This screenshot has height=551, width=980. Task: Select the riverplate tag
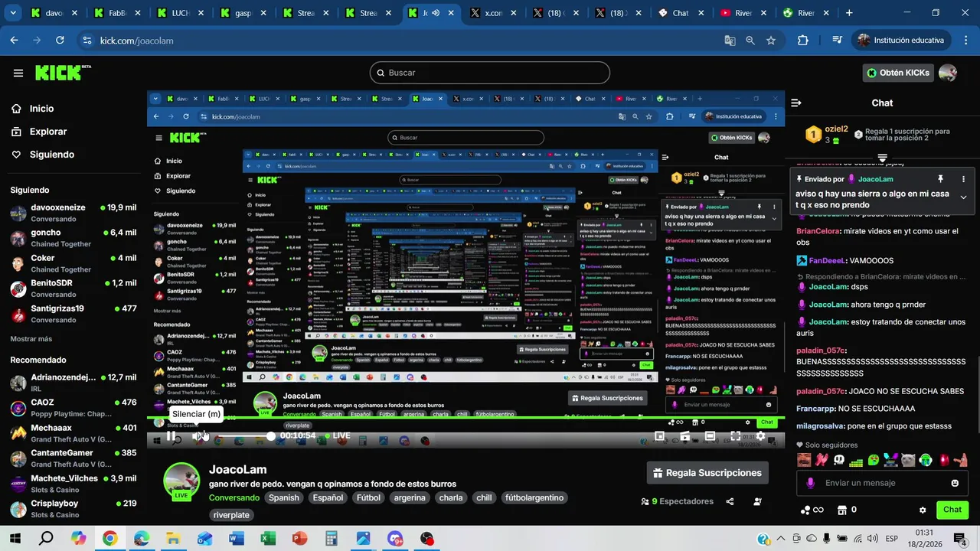[231, 515]
